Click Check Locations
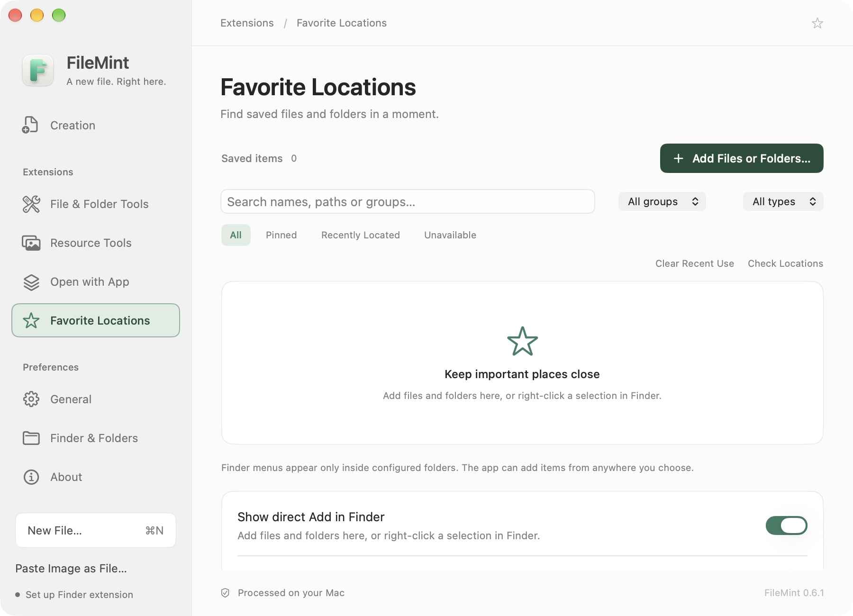This screenshot has width=853, height=616. (786, 263)
